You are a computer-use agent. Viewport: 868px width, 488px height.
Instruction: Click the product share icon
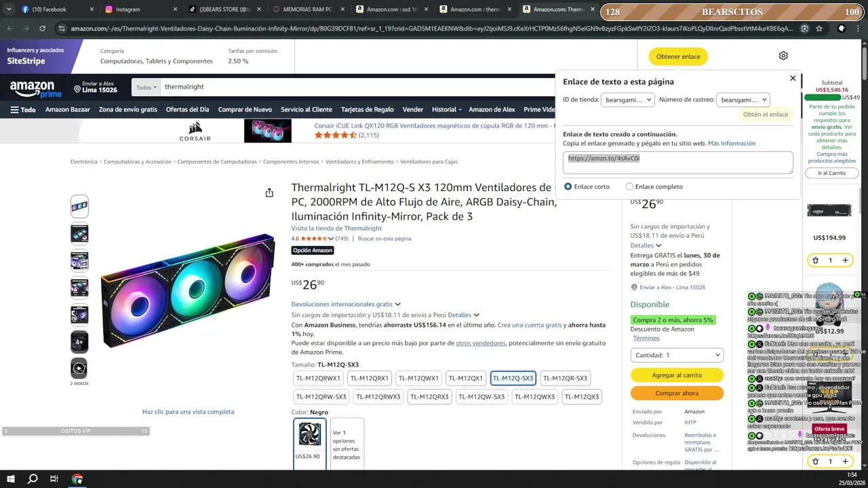click(x=269, y=193)
